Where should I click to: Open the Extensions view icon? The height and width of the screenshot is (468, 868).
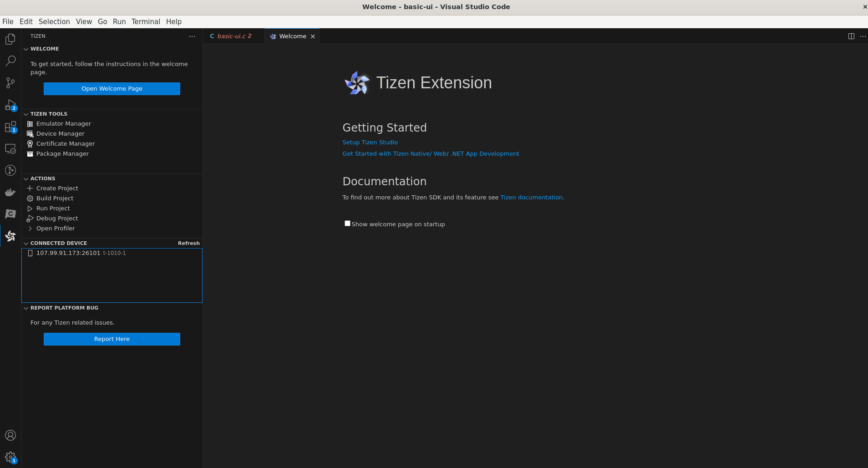click(x=10, y=127)
